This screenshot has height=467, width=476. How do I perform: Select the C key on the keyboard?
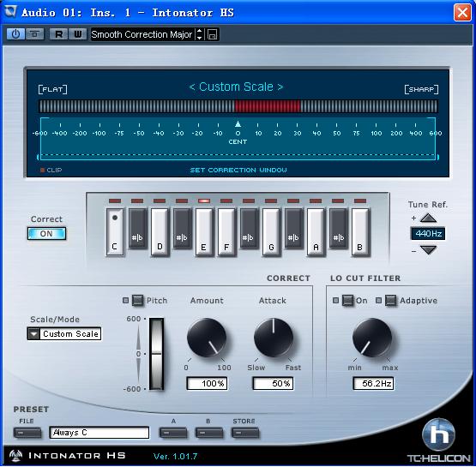[x=115, y=232]
